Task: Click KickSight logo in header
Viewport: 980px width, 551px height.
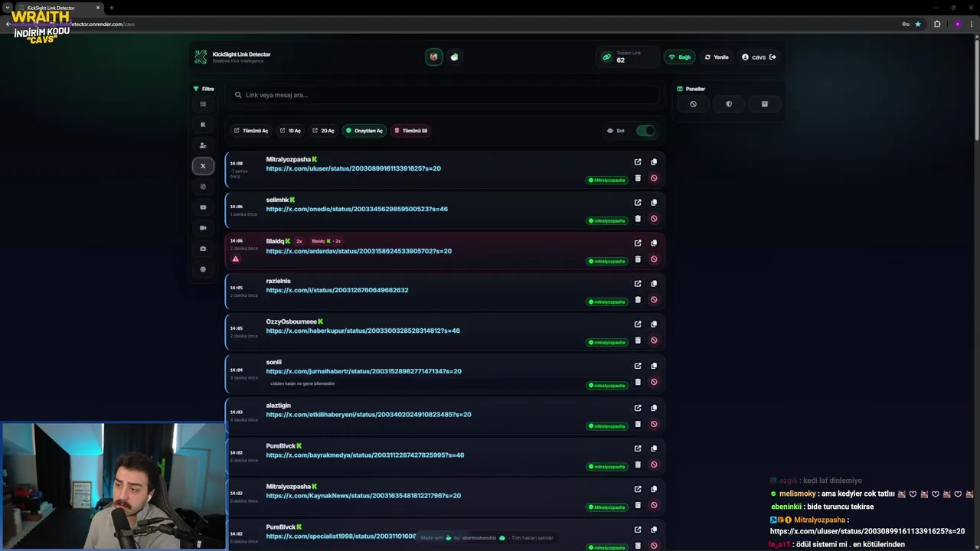Action: coord(201,57)
